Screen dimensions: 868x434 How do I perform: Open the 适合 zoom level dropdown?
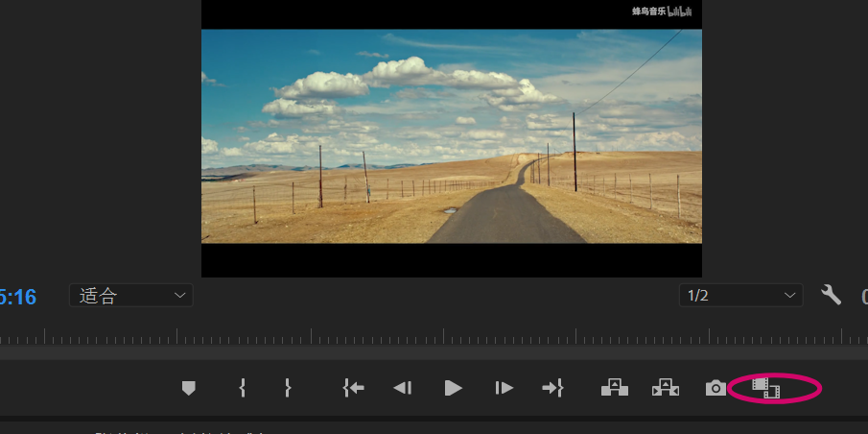coord(131,296)
